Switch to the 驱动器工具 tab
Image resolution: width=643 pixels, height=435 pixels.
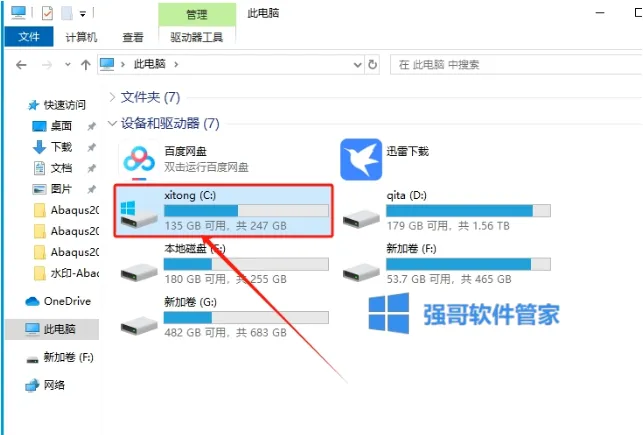(x=196, y=37)
